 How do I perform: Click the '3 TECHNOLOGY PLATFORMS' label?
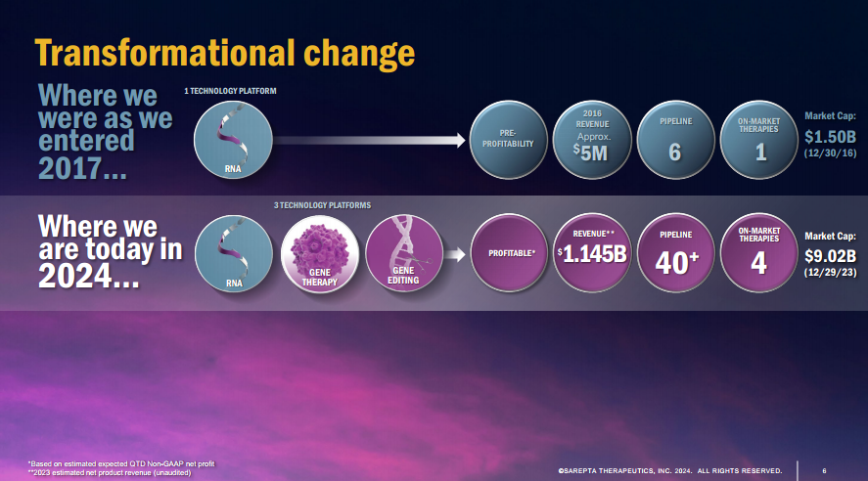pyautogui.click(x=322, y=205)
